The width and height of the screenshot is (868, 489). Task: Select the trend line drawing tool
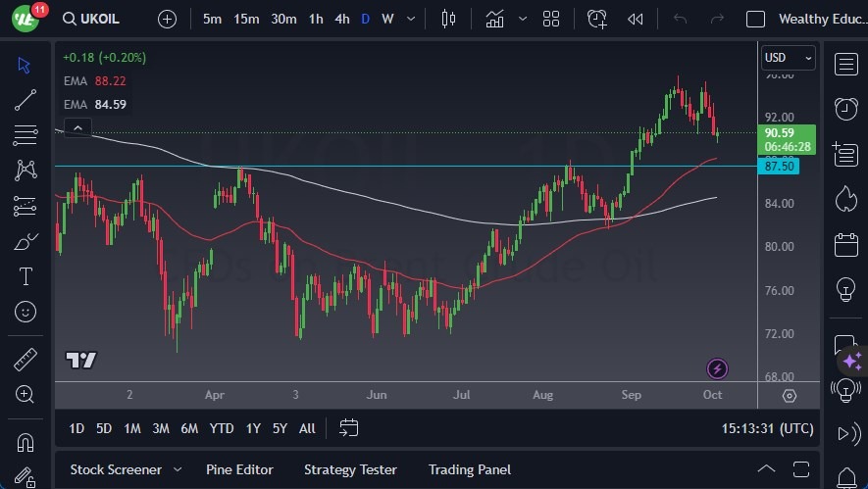click(26, 99)
